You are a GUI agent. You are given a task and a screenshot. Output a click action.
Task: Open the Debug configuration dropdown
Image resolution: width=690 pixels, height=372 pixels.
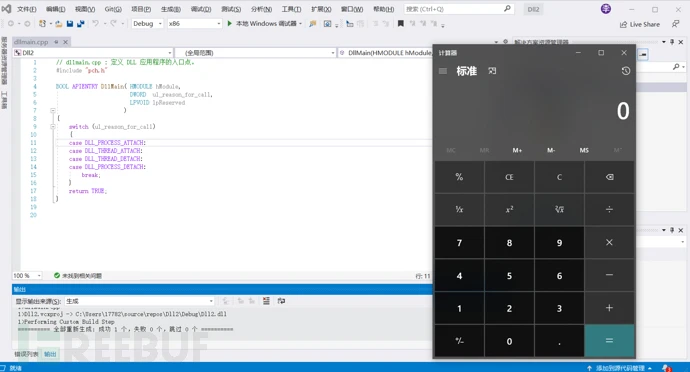click(x=147, y=24)
